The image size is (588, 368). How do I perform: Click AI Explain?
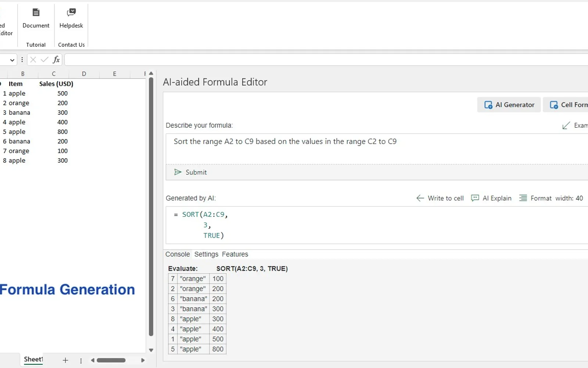pyautogui.click(x=491, y=198)
